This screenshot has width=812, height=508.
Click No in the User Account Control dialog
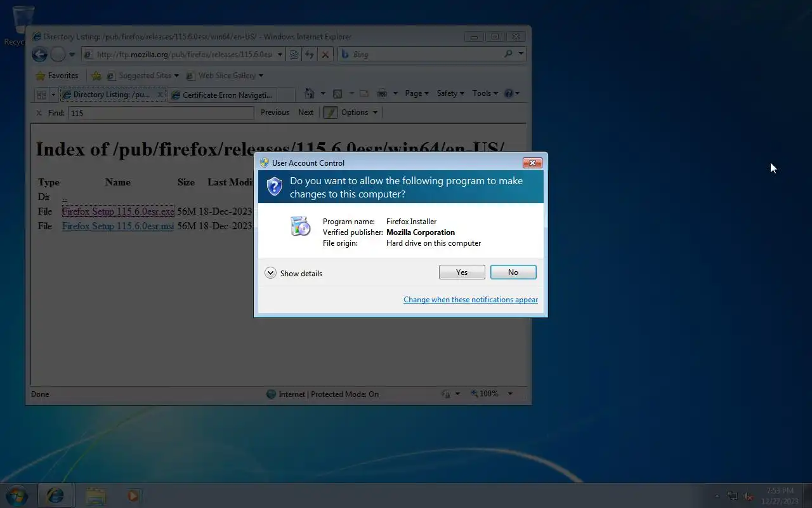(513, 272)
